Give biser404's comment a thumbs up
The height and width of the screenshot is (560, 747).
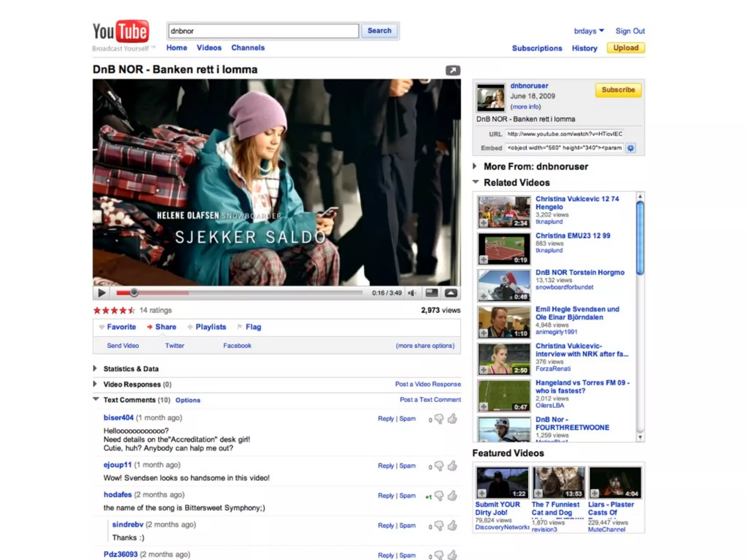coord(452,419)
